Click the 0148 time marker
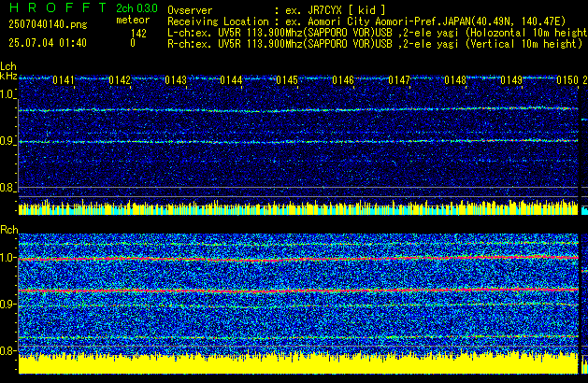Viewport: 588px width, 383px height. click(x=455, y=80)
